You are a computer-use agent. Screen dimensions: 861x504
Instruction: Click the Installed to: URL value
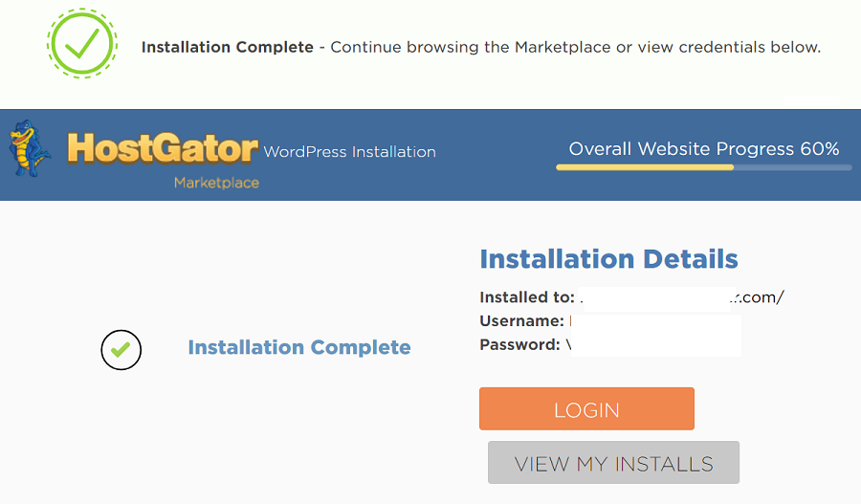[681, 297]
